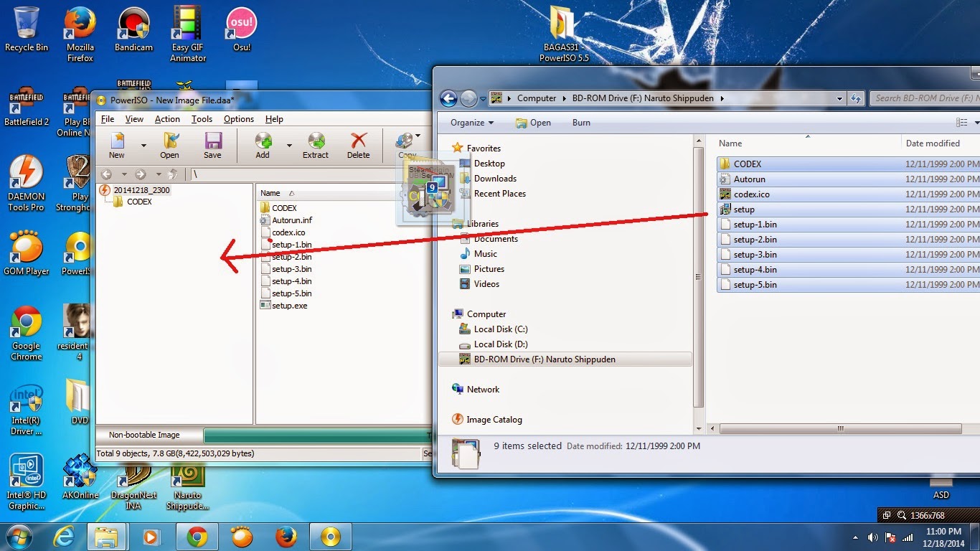Click Non-bootable Image status button

[x=149, y=435]
